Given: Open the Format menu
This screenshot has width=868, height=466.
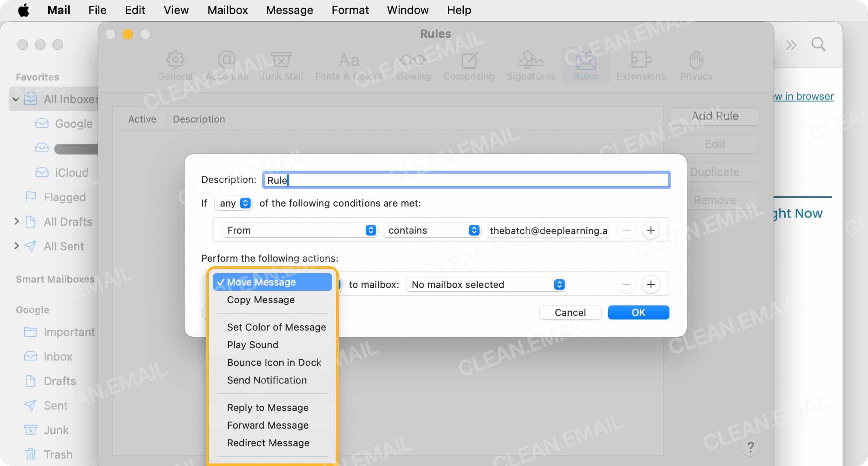Looking at the screenshot, I should tap(350, 10).
